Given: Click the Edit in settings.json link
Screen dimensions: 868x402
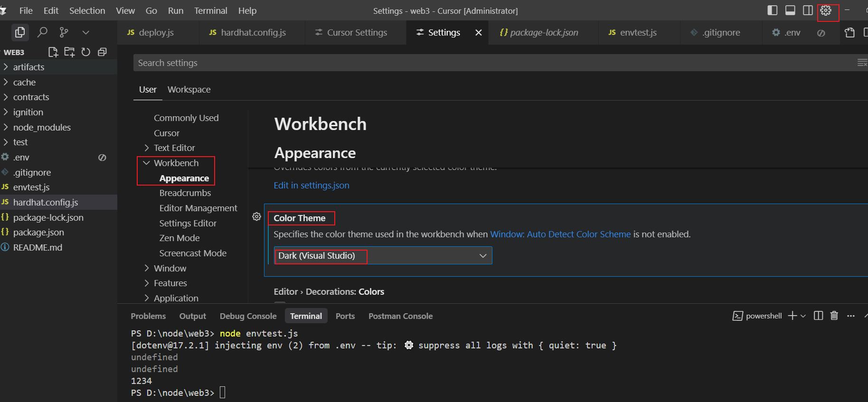Looking at the screenshot, I should tap(311, 186).
